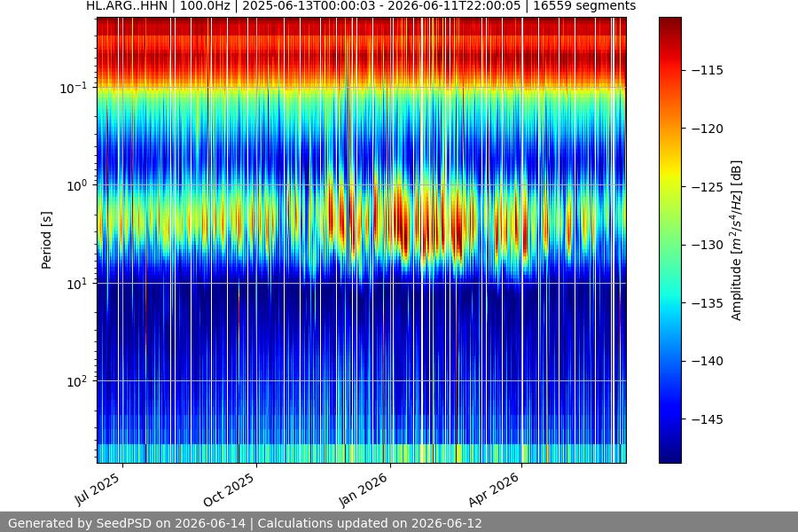Click the −130 colorbar tick label
The height and width of the screenshot is (532, 798).
[708, 245]
